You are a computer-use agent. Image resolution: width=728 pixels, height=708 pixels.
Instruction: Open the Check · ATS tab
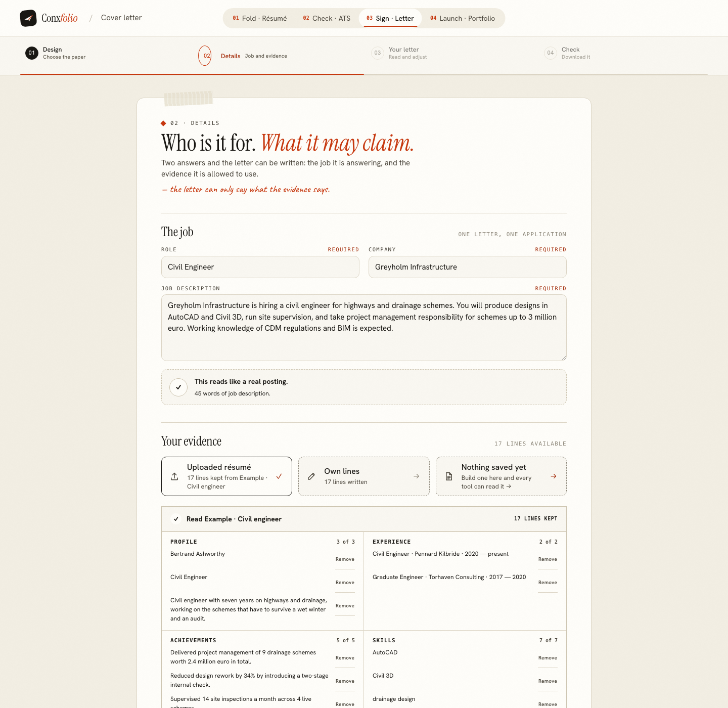click(x=327, y=18)
